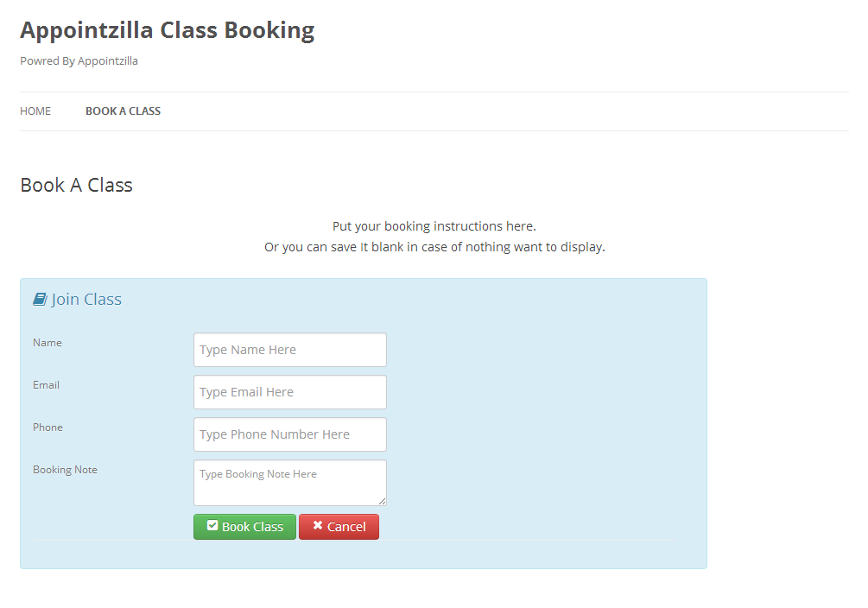Click the Phone field label
The height and width of the screenshot is (608, 868).
pyautogui.click(x=48, y=427)
